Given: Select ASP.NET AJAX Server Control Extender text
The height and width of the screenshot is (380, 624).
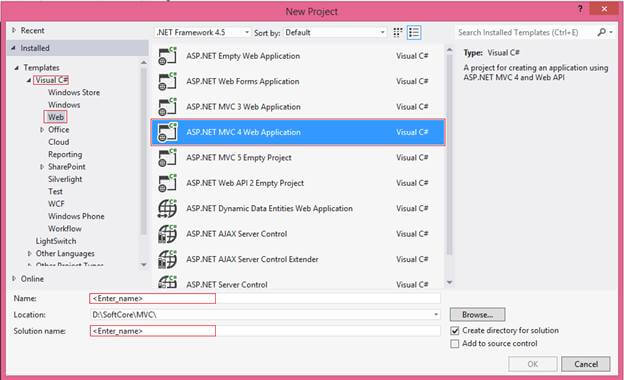Looking at the screenshot, I should 252,259.
